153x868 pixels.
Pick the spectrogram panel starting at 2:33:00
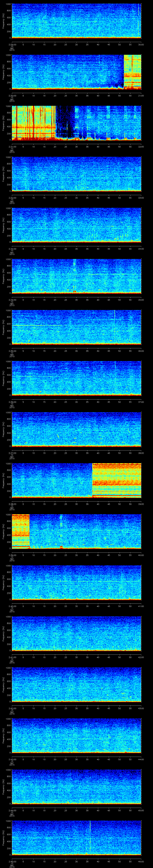pos(76,225)
